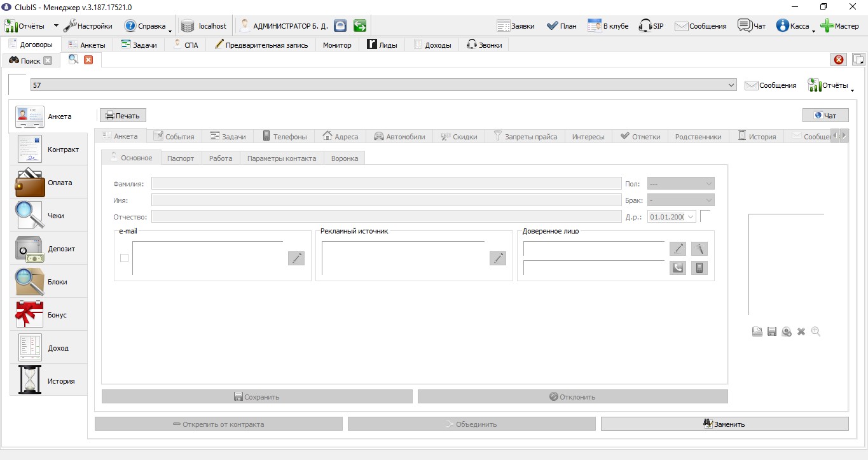Viewport: 868px width, 460px height.
Task: Toggle the checkbox next to Д.р. date
Action: click(706, 216)
